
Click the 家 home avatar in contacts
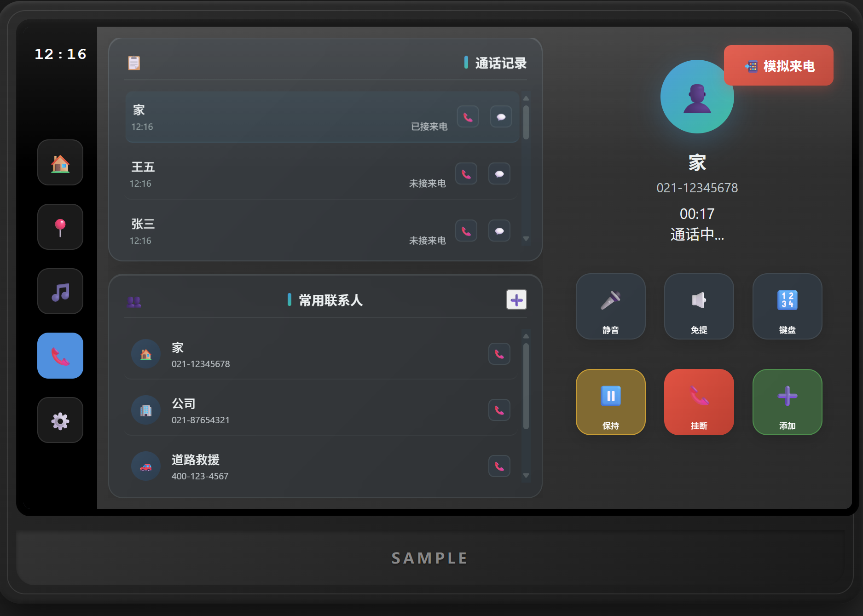pyautogui.click(x=146, y=354)
